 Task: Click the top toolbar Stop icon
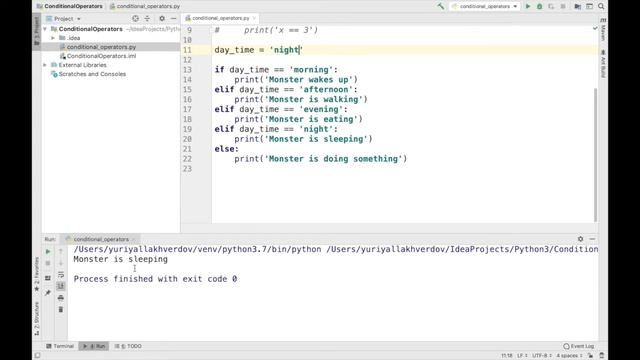coord(563,6)
